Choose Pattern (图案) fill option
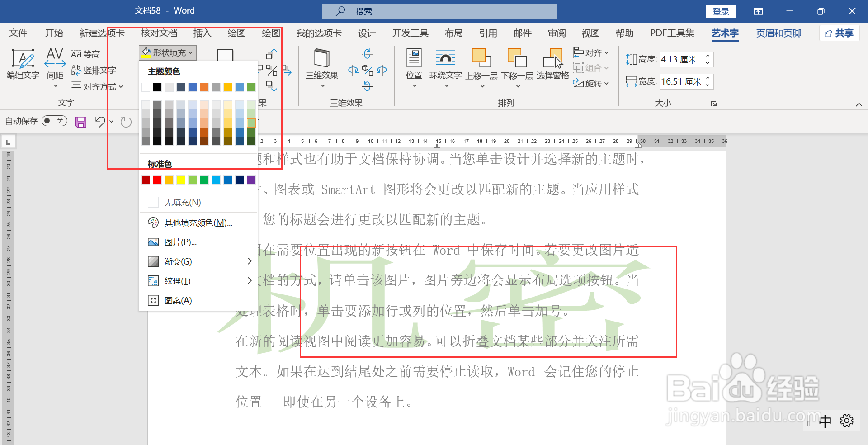 point(198,300)
